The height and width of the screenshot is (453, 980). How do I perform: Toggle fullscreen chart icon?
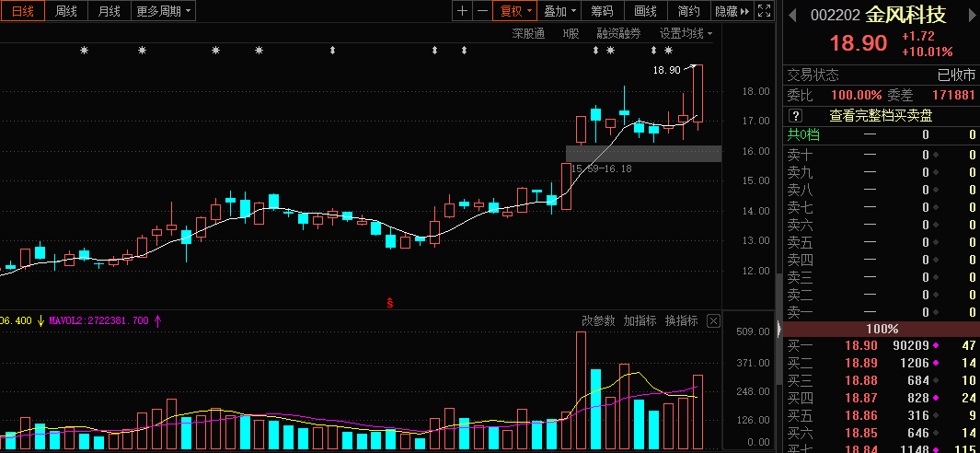764,11
